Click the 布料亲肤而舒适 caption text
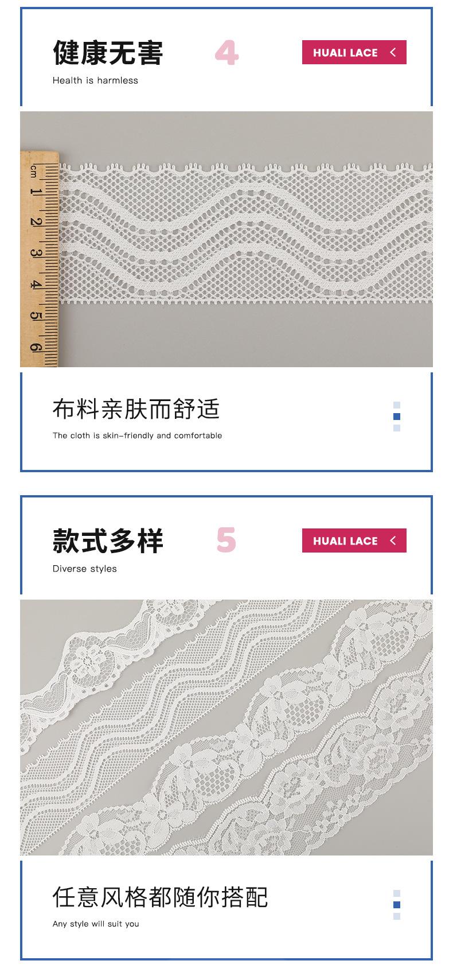Image resolution: width=453 pixels, height=980 pixels. 136,409
